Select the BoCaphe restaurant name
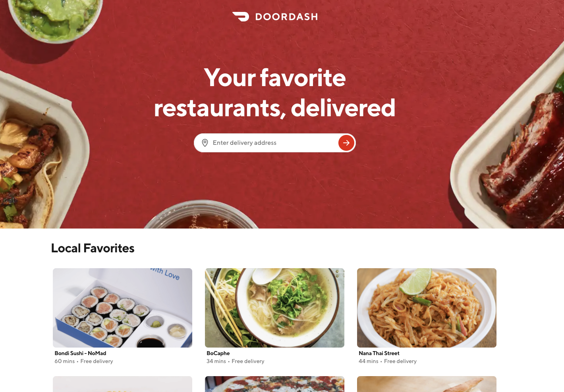564x392 pixels. (x=218, y=353)
